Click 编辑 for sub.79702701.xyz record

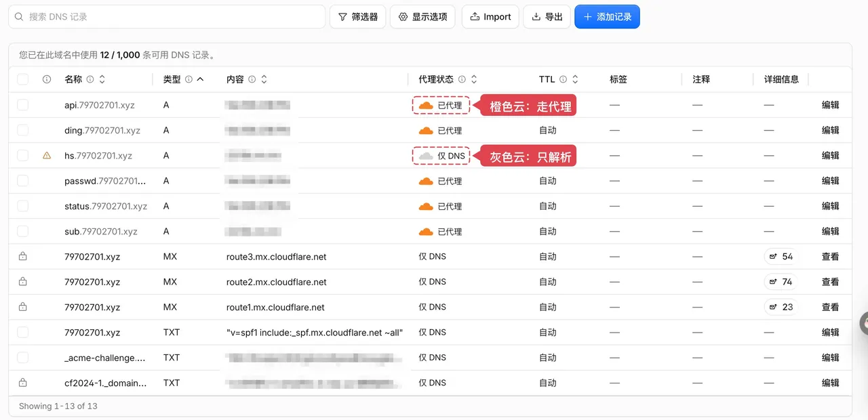[831, 232]
